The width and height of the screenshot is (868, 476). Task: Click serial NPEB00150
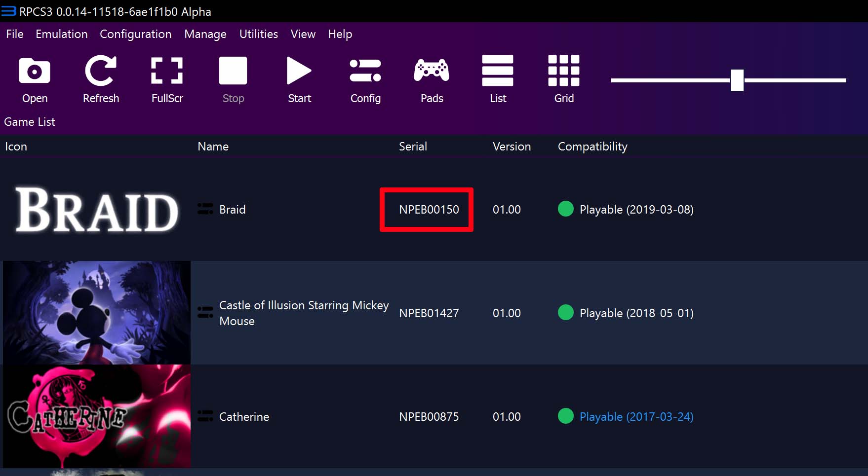pos(429,210)
